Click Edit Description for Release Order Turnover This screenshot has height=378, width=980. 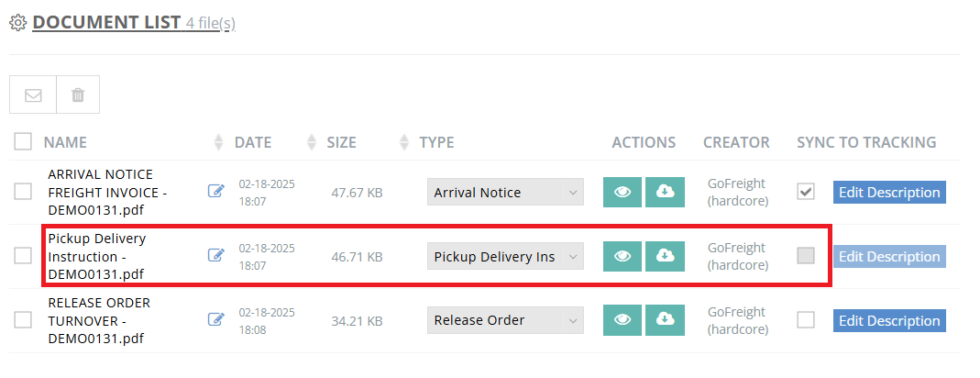[x=889, y=321]
